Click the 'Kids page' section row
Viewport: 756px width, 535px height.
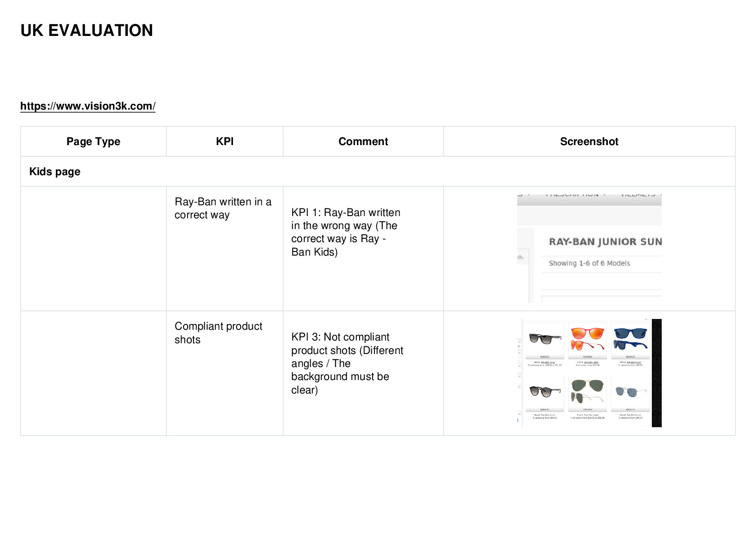point(378,172)
